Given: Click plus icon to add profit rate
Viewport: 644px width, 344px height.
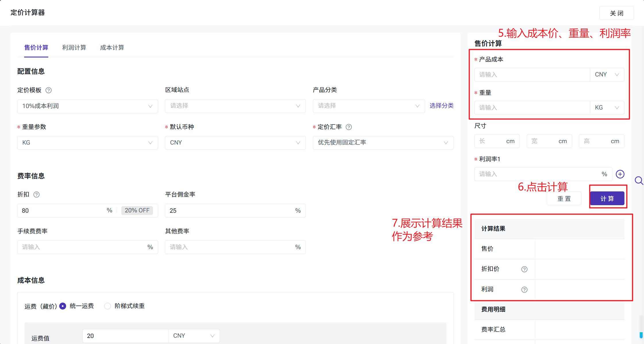Looking at the screenshot, I should 620,174.
